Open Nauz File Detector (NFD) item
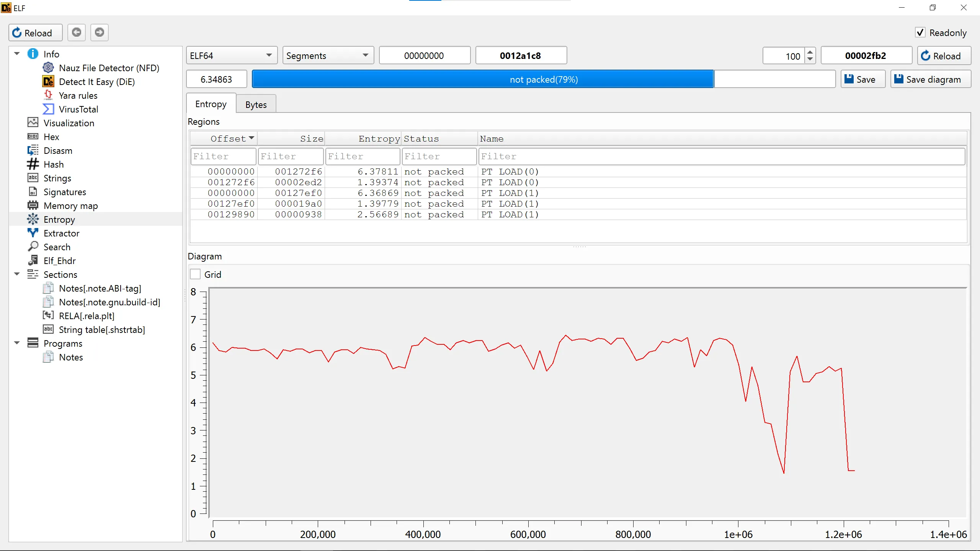 coord(109,68)
